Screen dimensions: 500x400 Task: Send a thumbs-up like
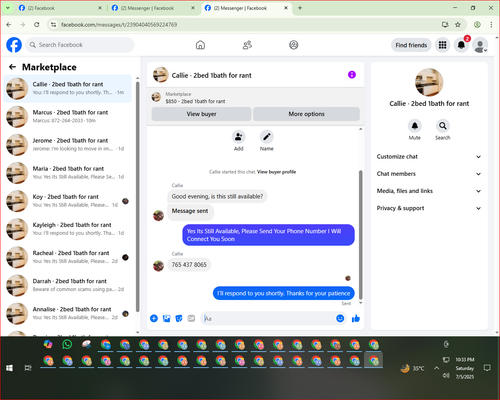pos(356,318)
